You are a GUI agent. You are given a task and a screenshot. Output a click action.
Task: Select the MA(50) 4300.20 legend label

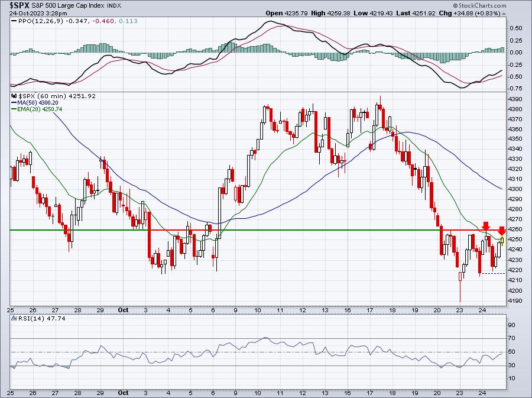38,102
